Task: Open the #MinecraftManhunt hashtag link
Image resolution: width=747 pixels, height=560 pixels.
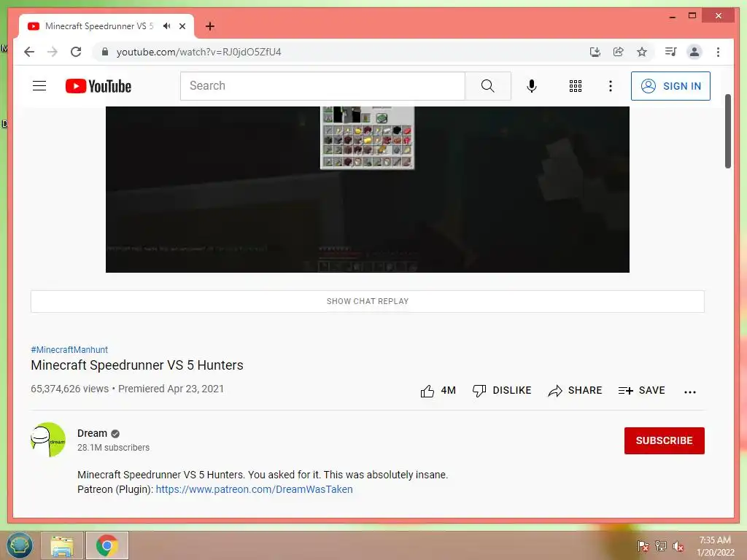Action: [69, 349]
